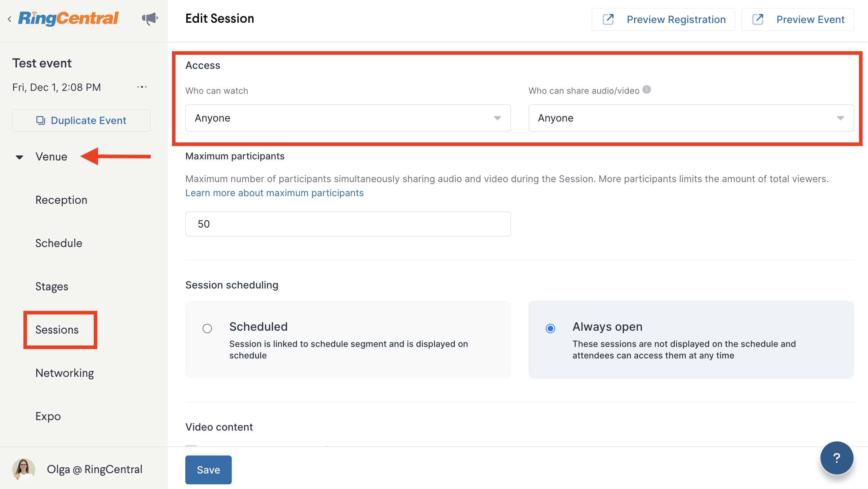Click the info icon next to share audio/video

coord(647,90)
